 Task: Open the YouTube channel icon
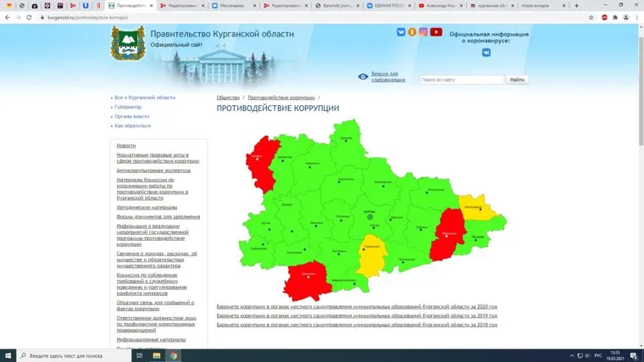point(436,32)
